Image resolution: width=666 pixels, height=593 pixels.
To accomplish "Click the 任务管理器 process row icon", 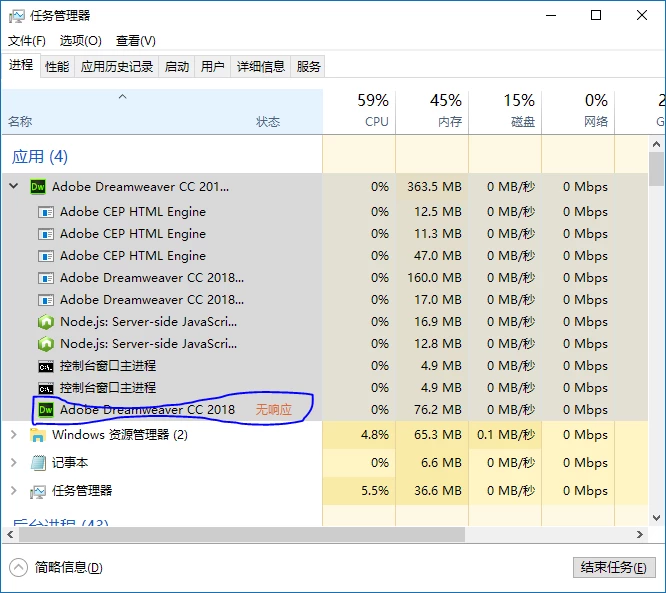I will pyautogui.click(x=38, y=491).
